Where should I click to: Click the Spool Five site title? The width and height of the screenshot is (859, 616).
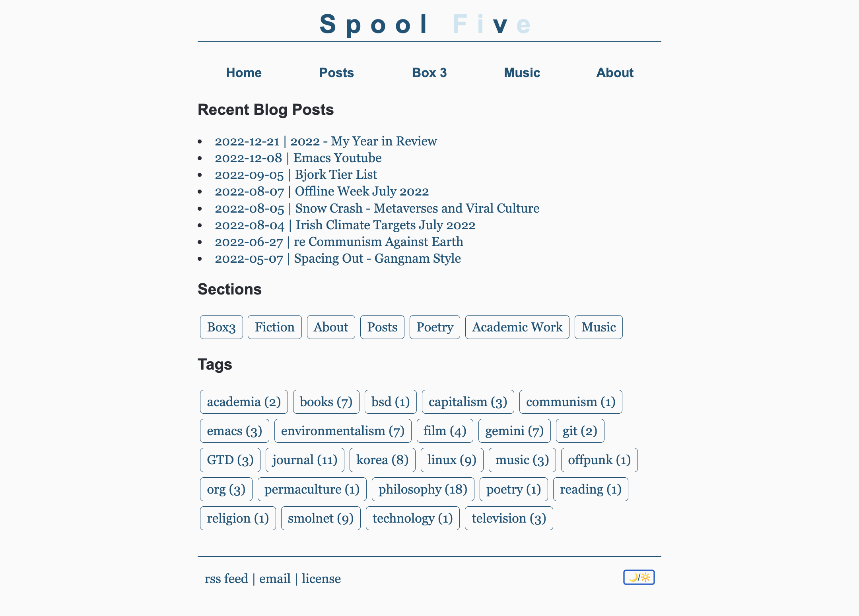click(426, 24)
